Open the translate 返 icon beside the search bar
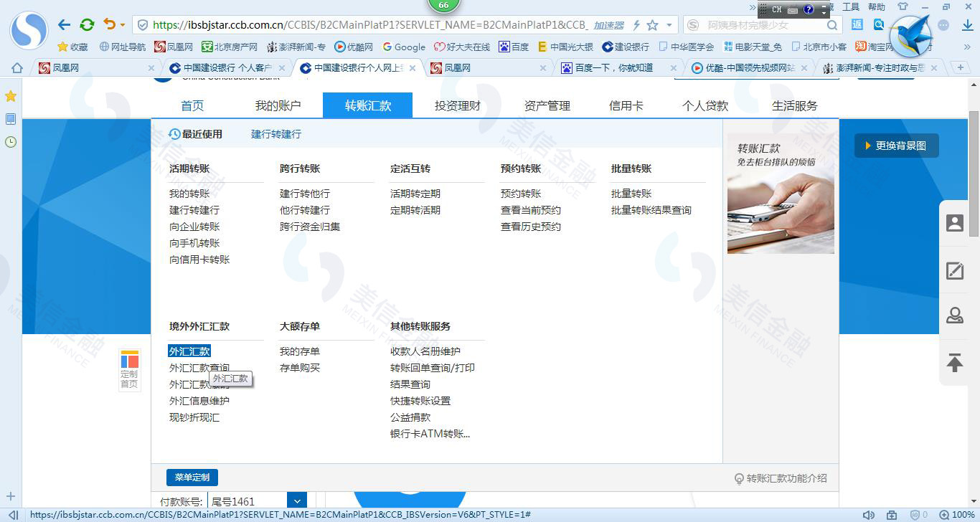980x522 pixels. [x=857, y=24]
